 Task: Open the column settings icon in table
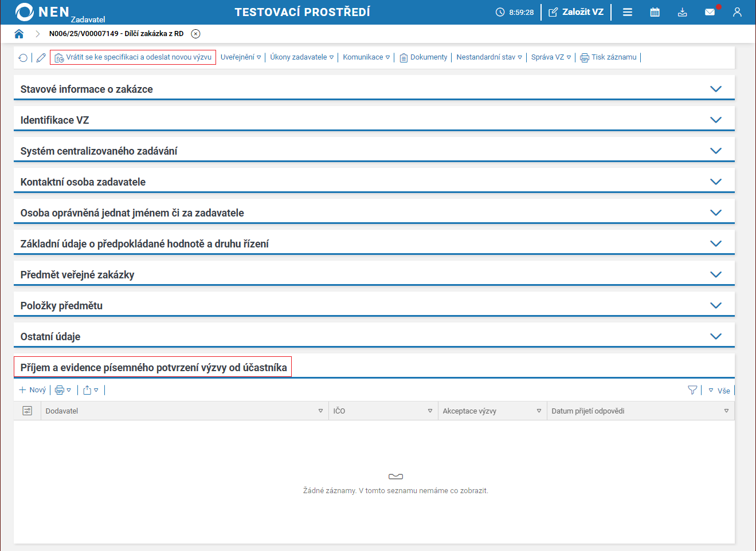click(x=27, y=411)
